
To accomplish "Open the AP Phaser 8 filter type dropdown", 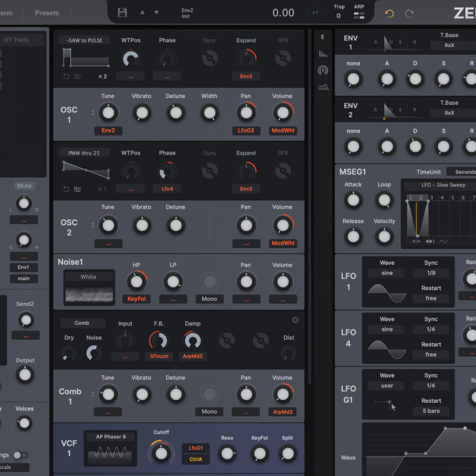I will coord(110,436).
